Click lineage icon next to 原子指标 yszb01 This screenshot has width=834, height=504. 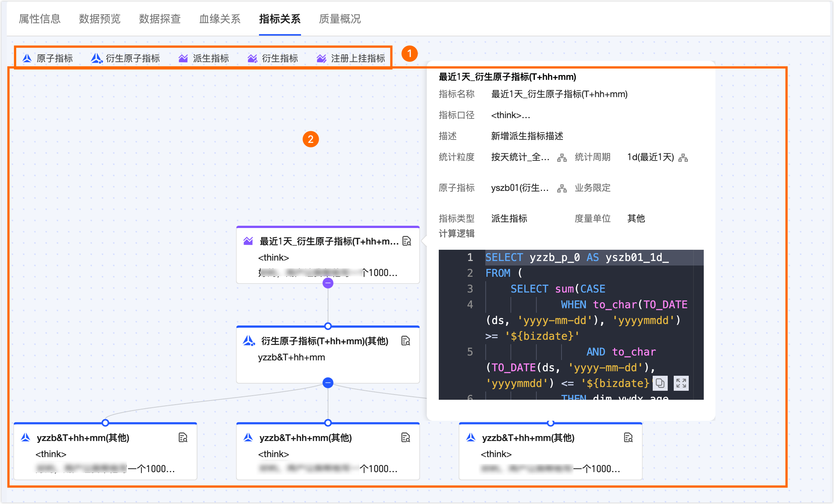click(x=562, y=188)
